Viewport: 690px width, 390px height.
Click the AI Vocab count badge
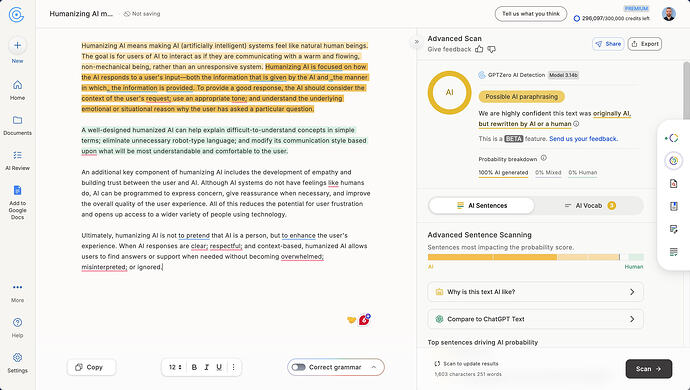612,206
